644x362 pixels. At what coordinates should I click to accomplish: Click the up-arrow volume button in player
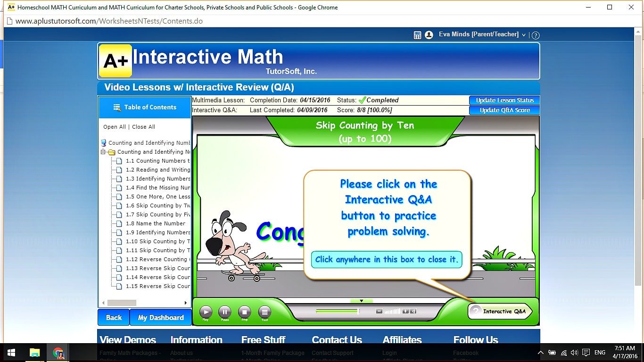tap(405, 311)
